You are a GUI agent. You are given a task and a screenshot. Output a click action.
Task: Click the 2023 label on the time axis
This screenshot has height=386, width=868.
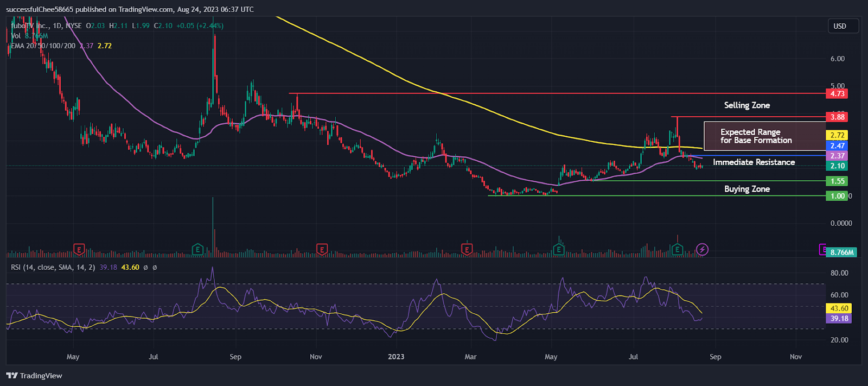tap(396, 357)
